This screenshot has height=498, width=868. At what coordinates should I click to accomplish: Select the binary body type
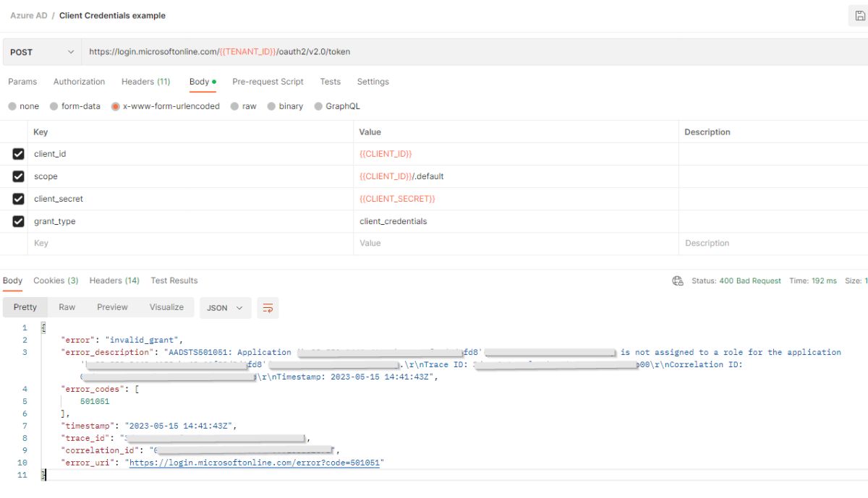click(x=286, y=106)
